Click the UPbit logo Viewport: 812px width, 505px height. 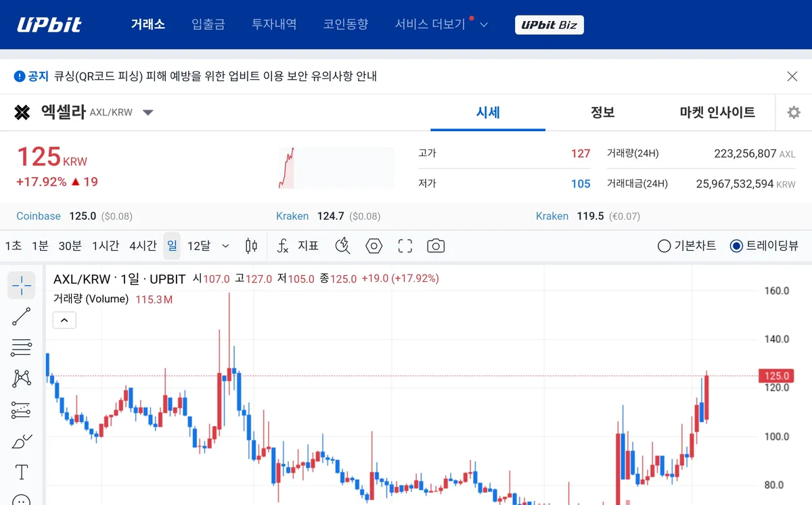coord(49,24)
